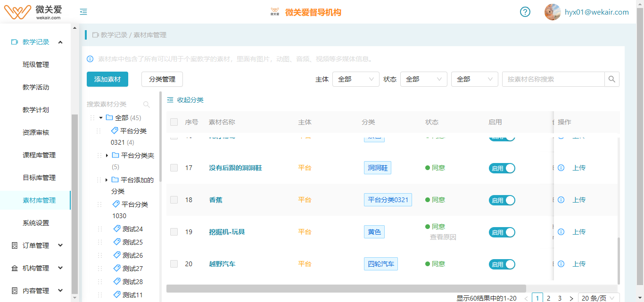Screen dimensions: 644x302
Task: Click the 微关爱 wekair.com logo
Action: 33,12
